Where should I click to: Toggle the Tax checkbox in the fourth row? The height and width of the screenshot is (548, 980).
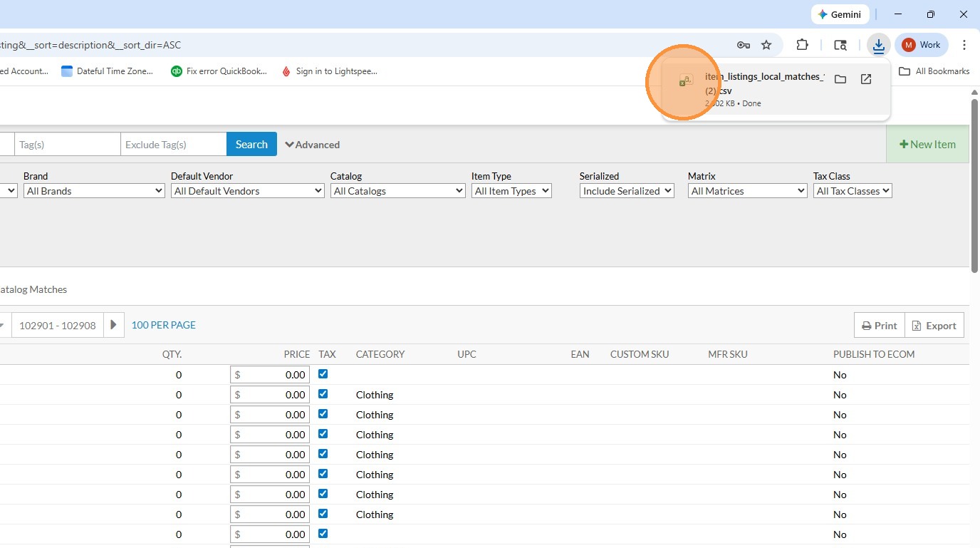323,434
